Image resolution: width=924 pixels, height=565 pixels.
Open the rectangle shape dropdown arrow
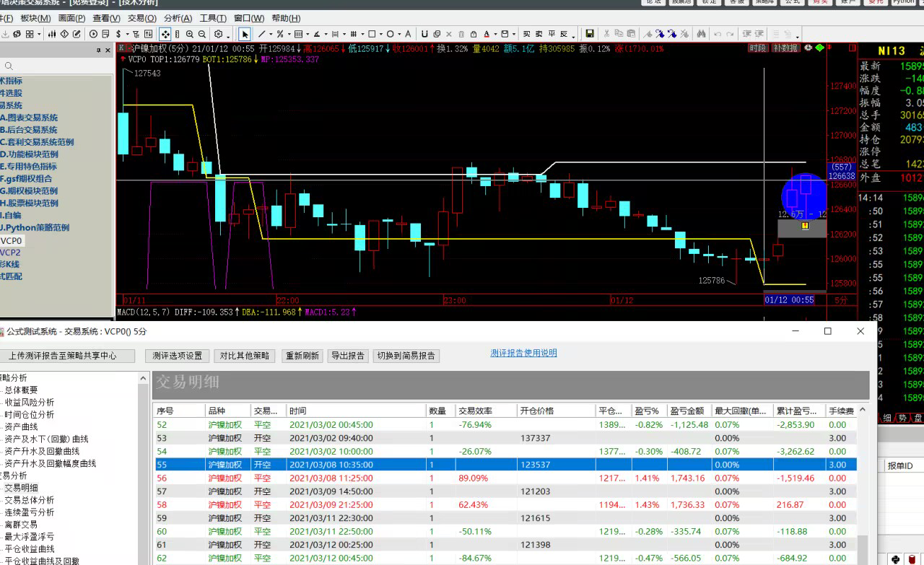click(x=381, y=35)
